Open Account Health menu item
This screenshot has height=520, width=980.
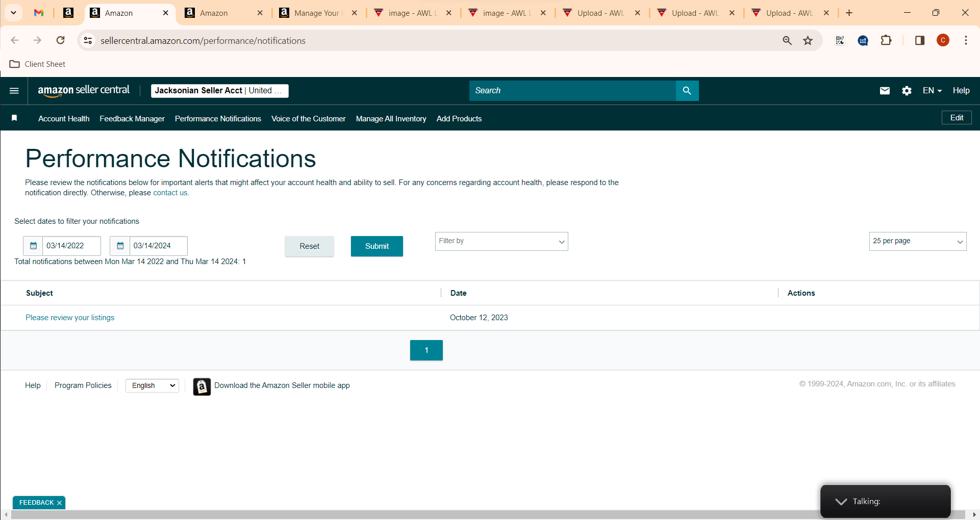(x=64, y=119)
